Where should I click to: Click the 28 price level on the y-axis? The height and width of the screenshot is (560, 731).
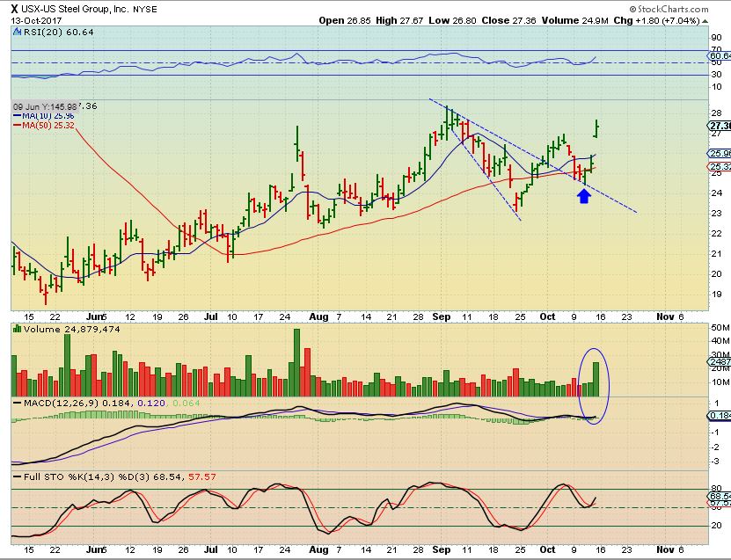[717, 113]
